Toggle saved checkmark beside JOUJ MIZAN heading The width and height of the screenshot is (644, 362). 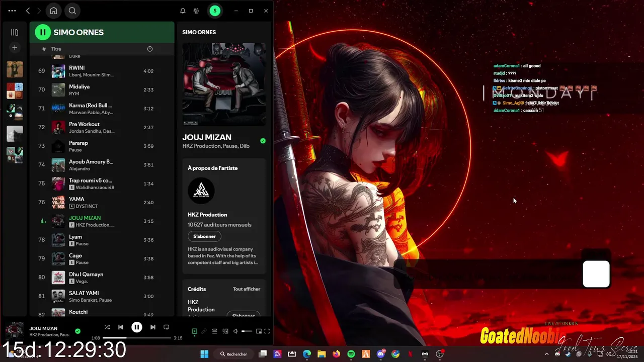263,141
